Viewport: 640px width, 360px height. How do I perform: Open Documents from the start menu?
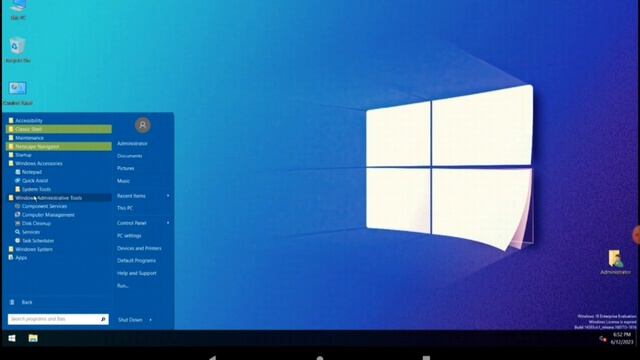tap(129, 156)
